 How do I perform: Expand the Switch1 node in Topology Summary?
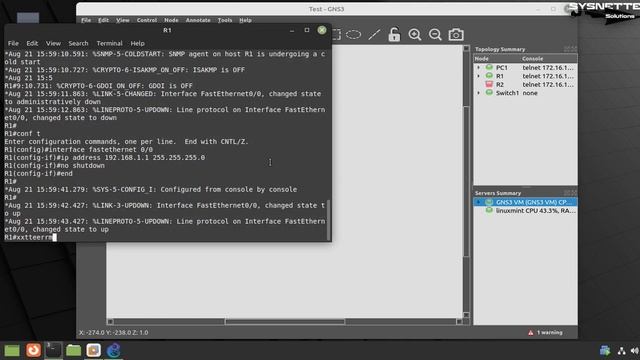tap(479, 93)
